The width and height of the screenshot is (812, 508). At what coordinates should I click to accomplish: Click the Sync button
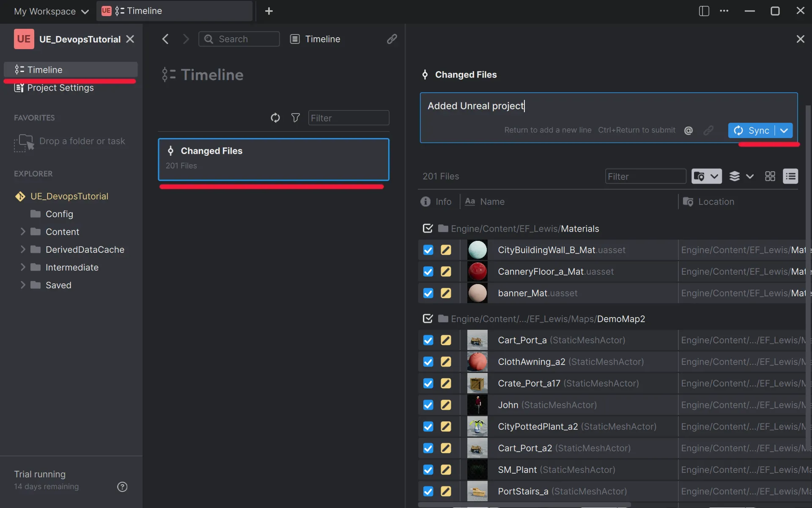pos(754,130)
